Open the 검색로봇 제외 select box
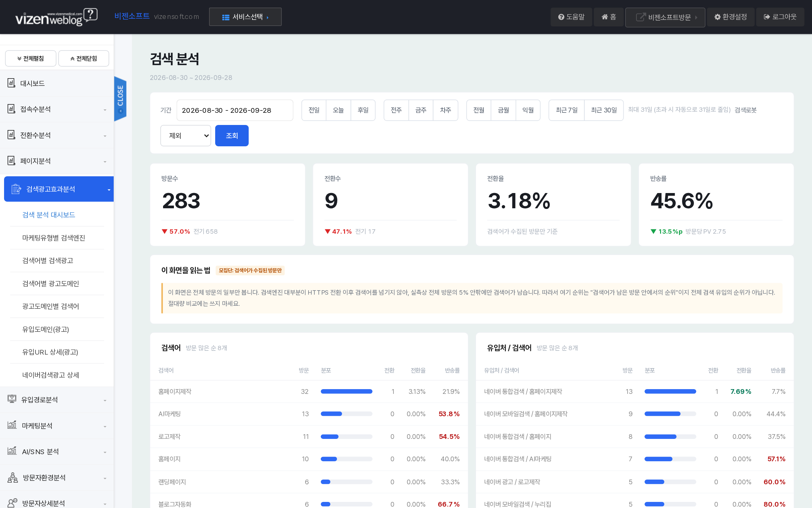 [186, 135]
